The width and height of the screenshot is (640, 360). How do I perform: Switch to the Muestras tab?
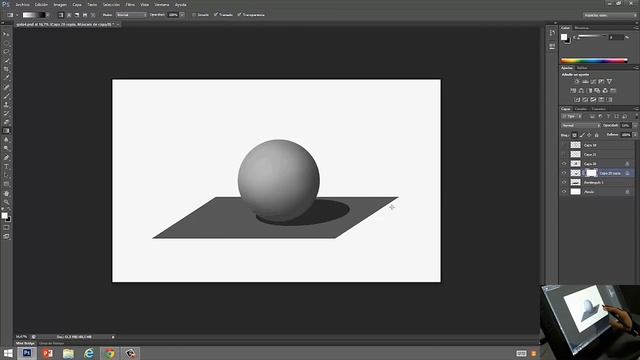pyautogui.click(x=582, y=28)
